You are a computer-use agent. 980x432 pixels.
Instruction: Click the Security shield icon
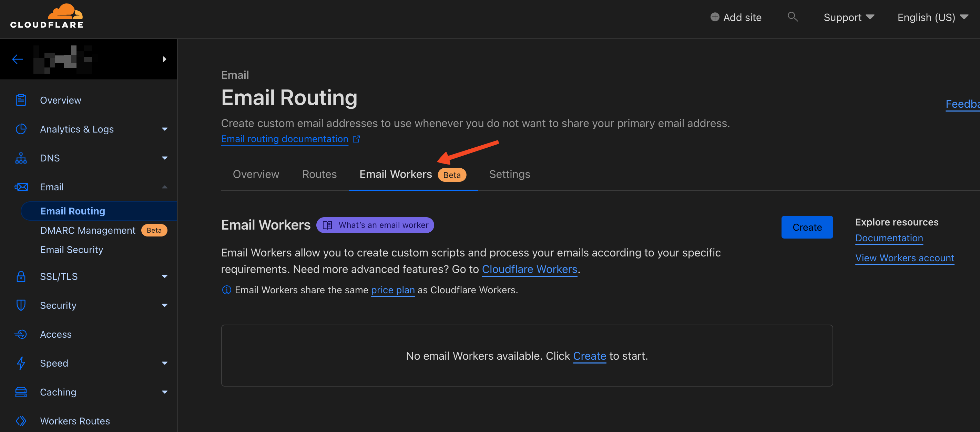[x=21, y=305]
